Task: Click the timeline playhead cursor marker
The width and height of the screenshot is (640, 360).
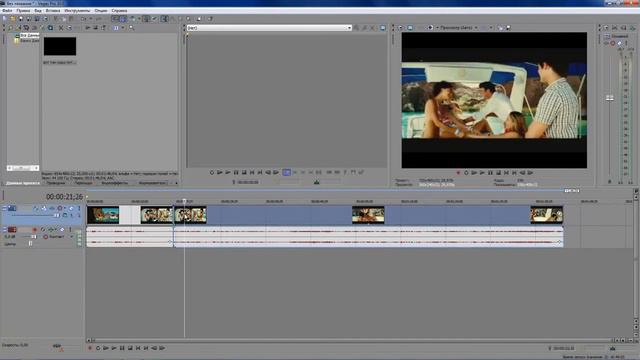Action: tap(184, 201)
